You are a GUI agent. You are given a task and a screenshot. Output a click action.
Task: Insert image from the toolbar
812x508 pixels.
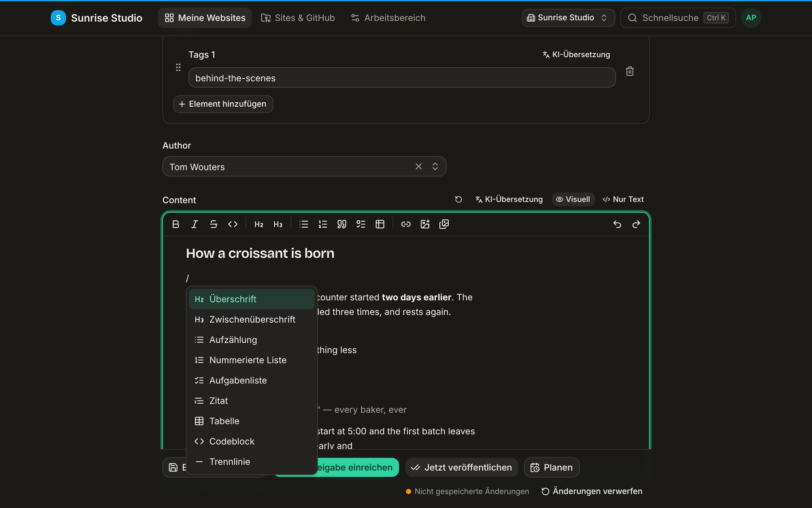coord(425,224)
